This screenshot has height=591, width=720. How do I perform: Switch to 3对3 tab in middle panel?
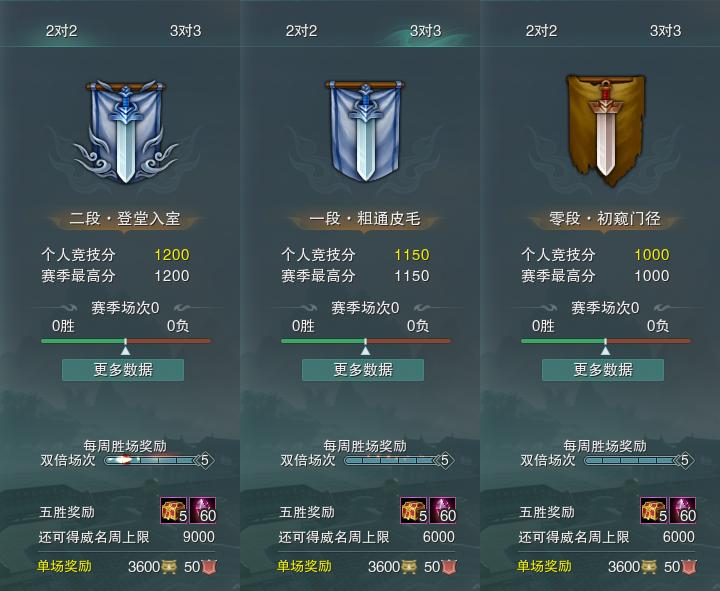pyautogui.click(x=426, y=31)
